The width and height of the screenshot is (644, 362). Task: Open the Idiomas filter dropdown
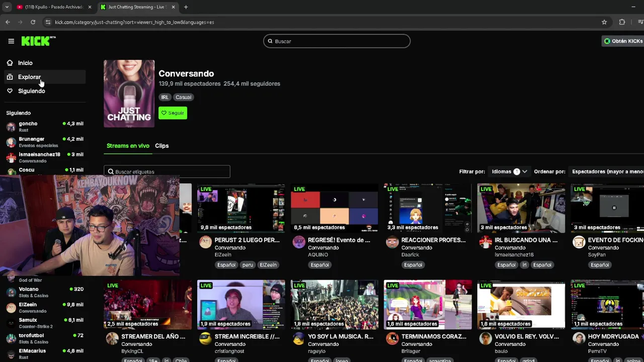point(509,171)
